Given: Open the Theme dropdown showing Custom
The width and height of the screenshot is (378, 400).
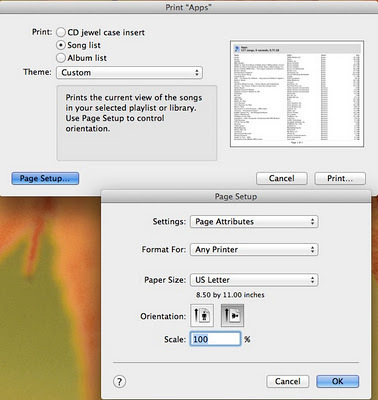Looking at the screenshot, I should [x=129, y=72].
